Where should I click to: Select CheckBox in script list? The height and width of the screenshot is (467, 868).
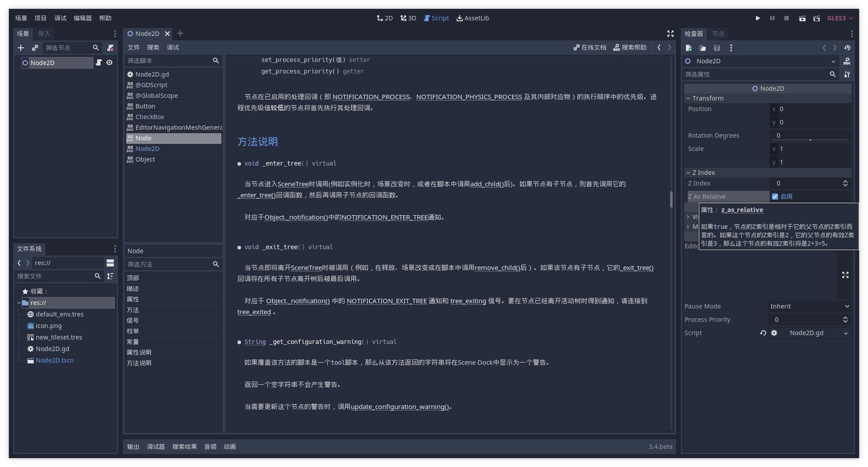173,117
